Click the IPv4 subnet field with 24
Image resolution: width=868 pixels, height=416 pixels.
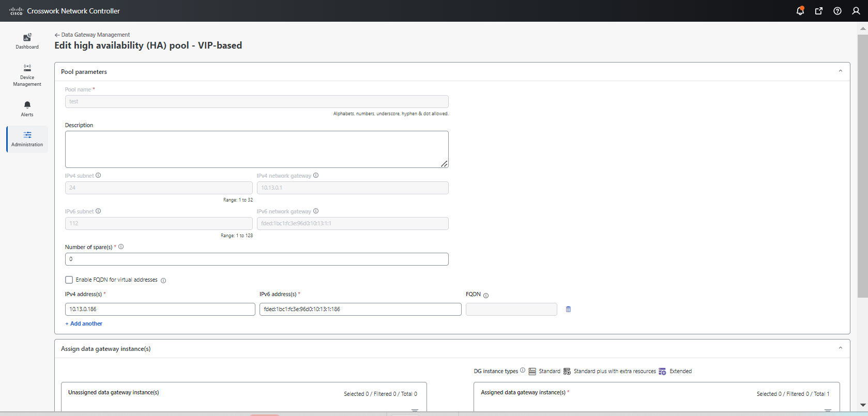[159, 188]
